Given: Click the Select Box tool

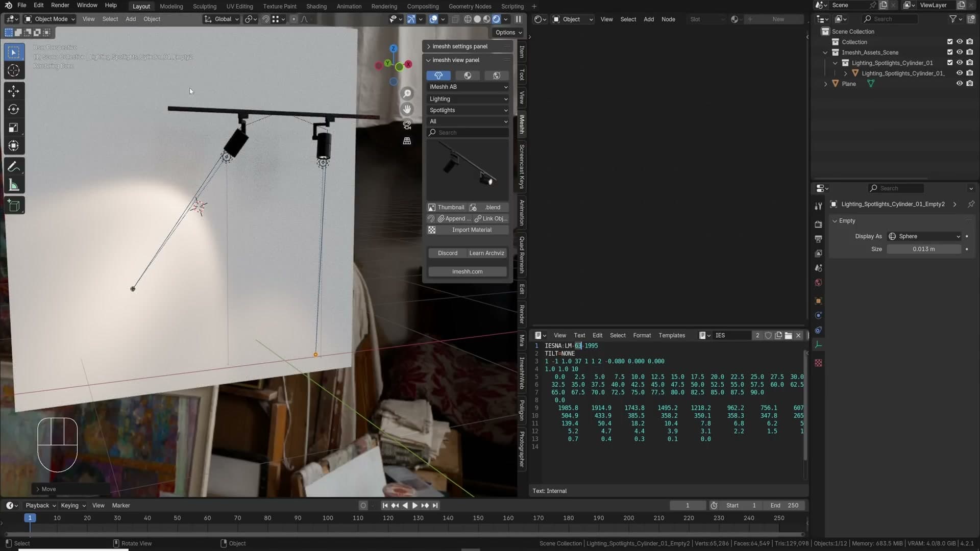Looking at the screenshot, I should (14, 53).
